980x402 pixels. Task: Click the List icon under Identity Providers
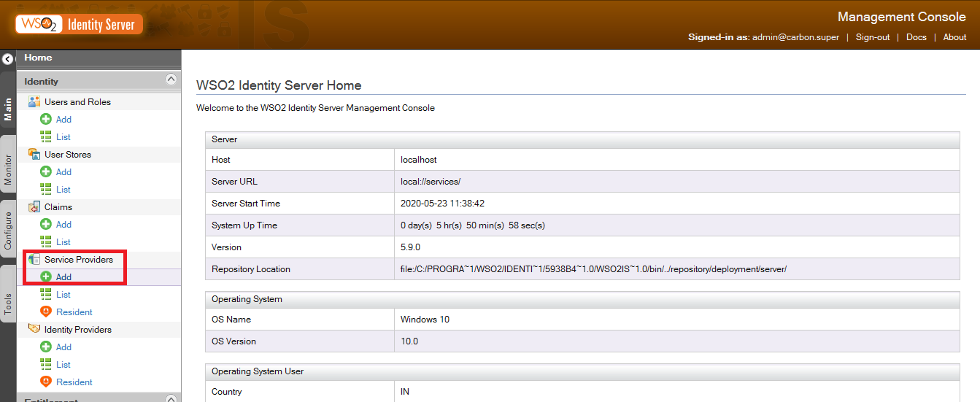46,364
